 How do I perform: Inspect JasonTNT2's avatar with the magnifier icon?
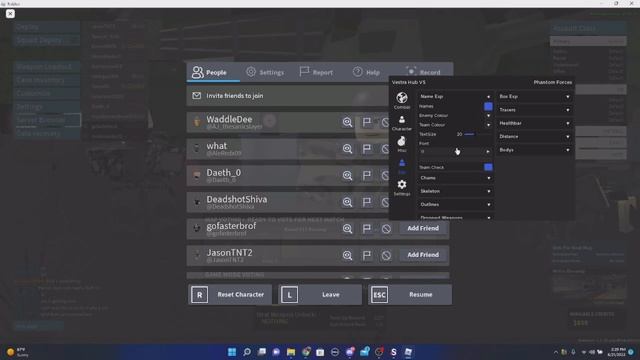pyautogui.click(x=347, y=255)
